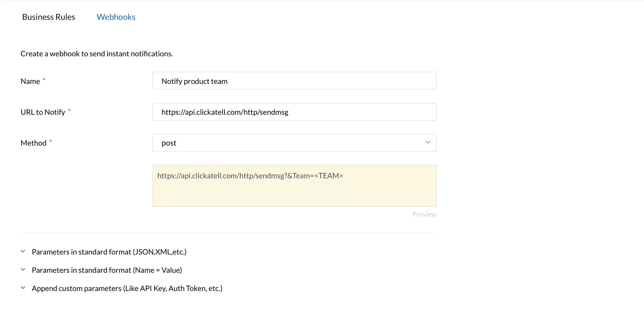
Task: Click the URL to Notify label
Action: 43,112
